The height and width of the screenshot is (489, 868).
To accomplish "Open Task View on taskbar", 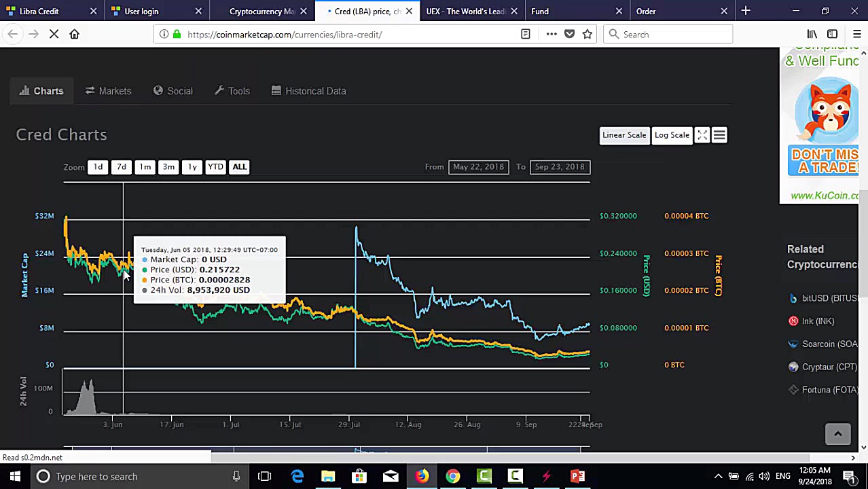I will [265, 476].
